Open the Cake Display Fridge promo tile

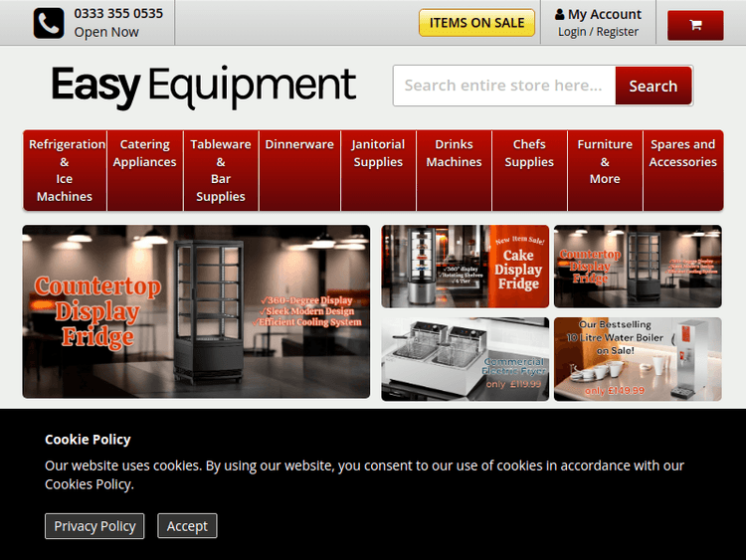(465, 267)
